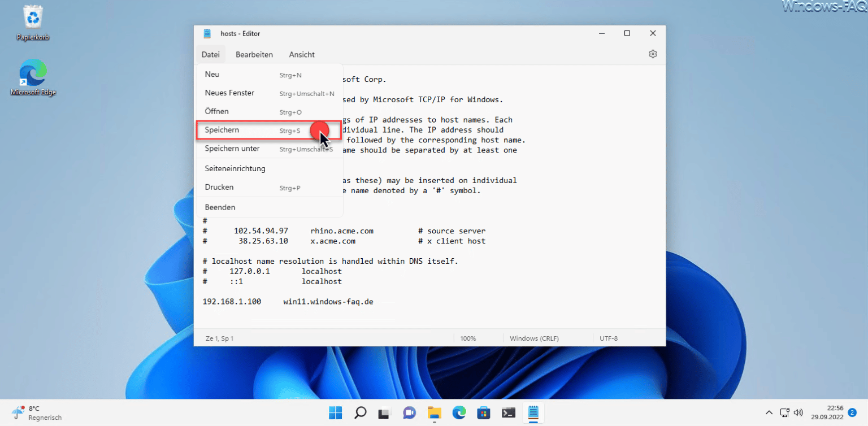Open File Explorer from the taskbar
Screen dimensions: 868x426
click(434, 412)
